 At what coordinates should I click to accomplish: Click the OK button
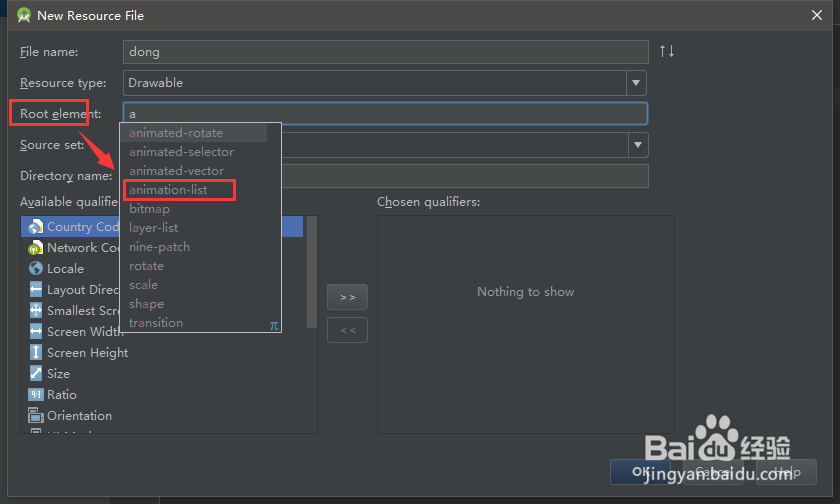tap(640, 472)
